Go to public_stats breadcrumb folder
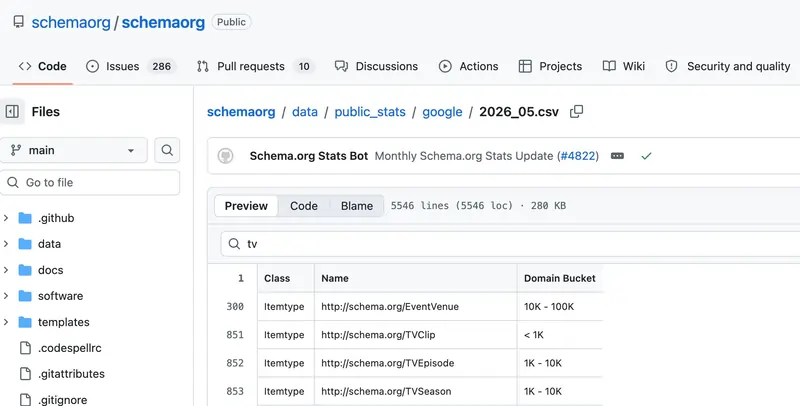This screenshot has width=800, height=406. (x=370, y=112)
